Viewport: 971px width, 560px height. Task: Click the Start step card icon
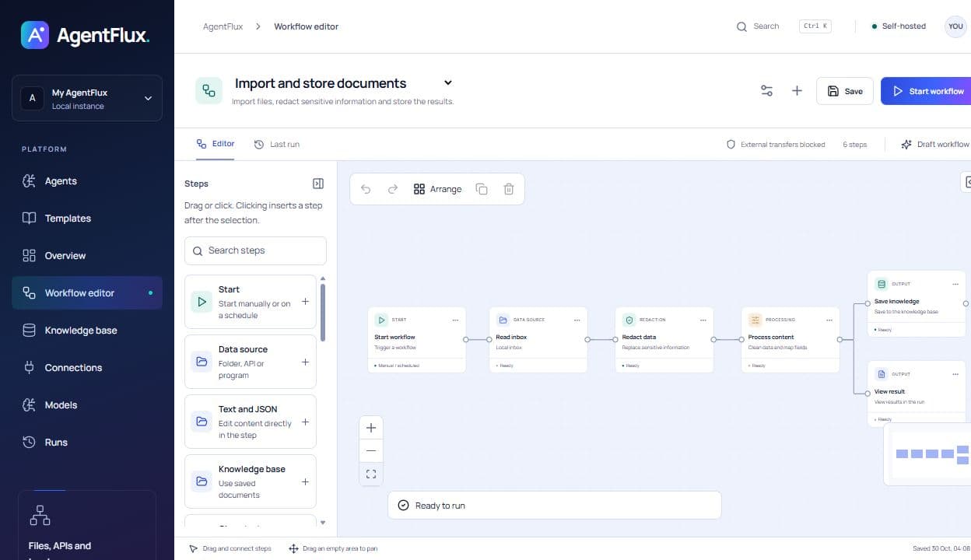click(x=202, y=302)
